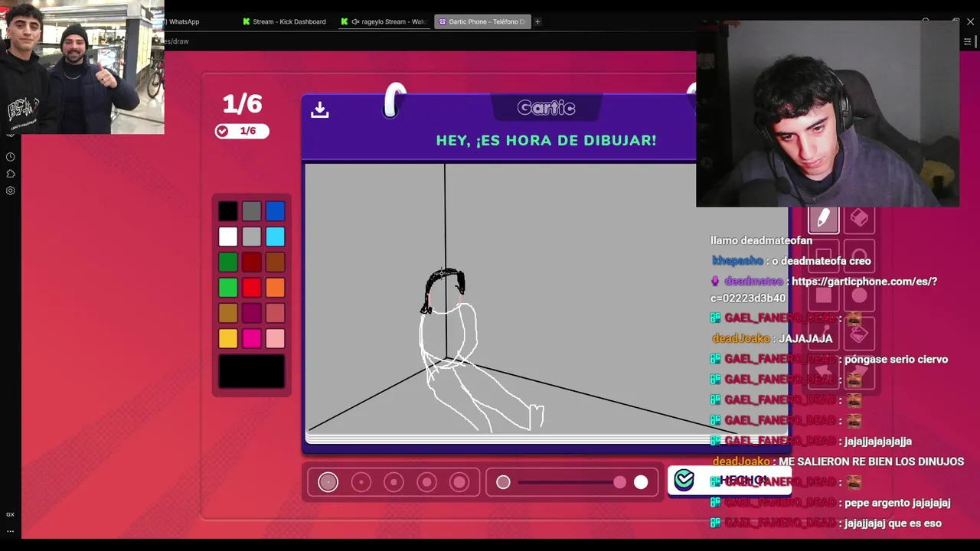This screenshot has height=551, width=980.
Task: Open the current color preview box
Action: [252, 371]
